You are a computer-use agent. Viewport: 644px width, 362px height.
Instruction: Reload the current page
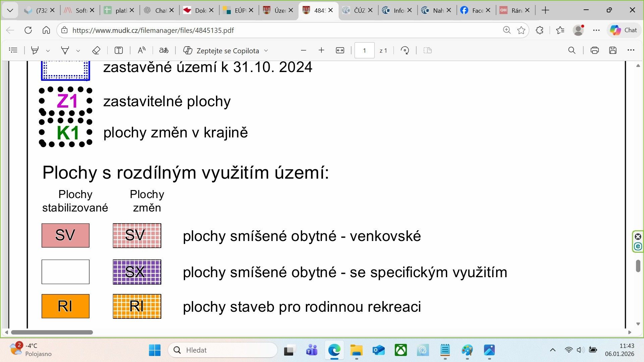pos(28,30)
